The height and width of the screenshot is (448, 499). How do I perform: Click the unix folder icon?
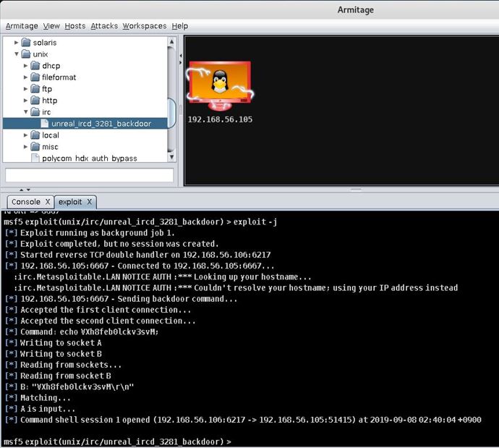click(26, 54)
